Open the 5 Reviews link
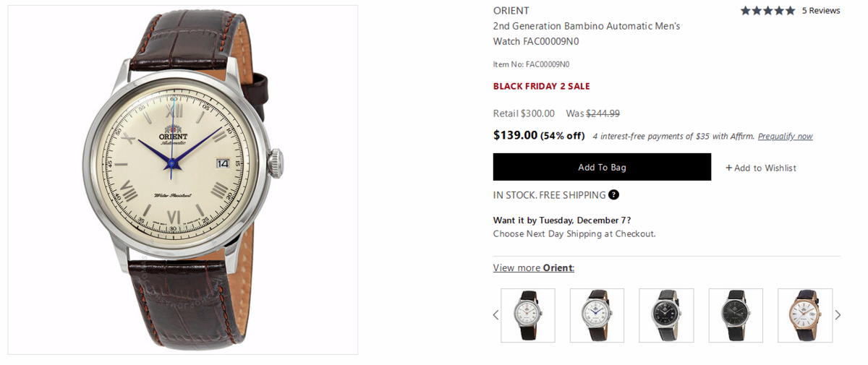This screenshot has height=365, width=868. [x=821, y=11]
